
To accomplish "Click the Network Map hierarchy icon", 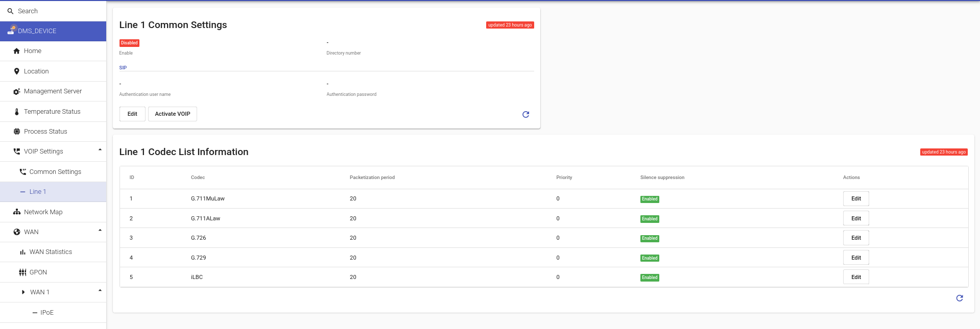I will [x=17, y=212].
